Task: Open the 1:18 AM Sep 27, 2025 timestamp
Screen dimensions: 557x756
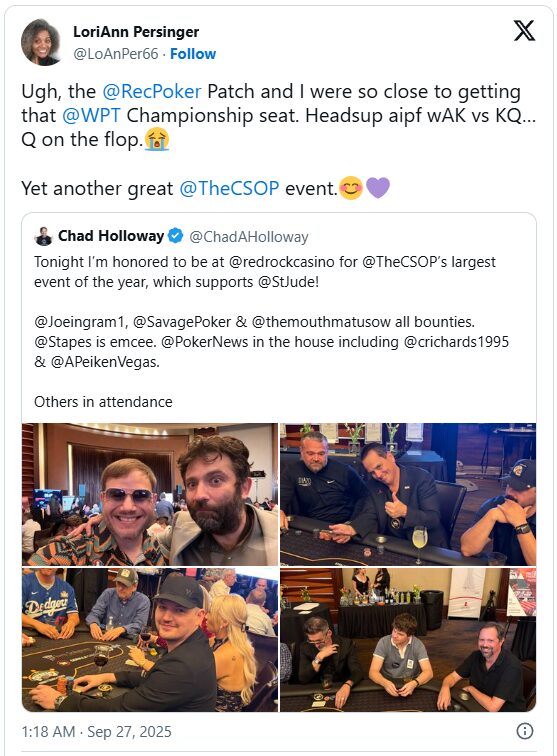Action: pyautogui.click(x=96, y=731)
